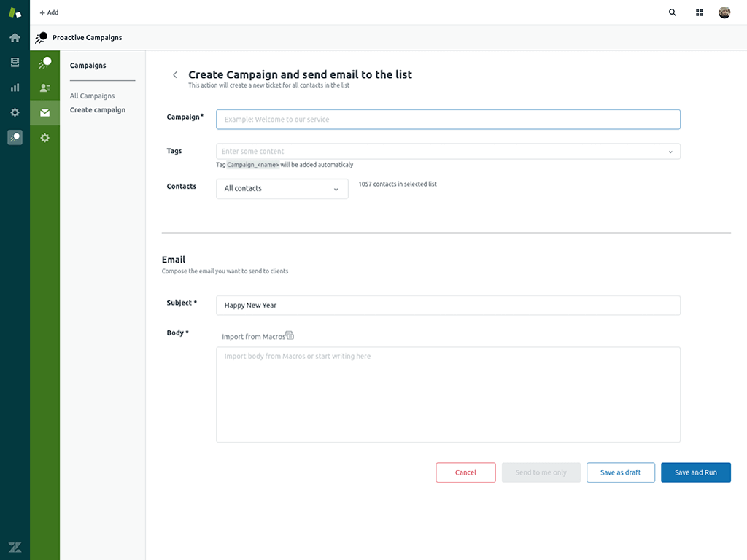This screenshot has height=560, width=747.
Task: Click the Import from Macros link
Action: pyautogui.click(x=253, y=337)
